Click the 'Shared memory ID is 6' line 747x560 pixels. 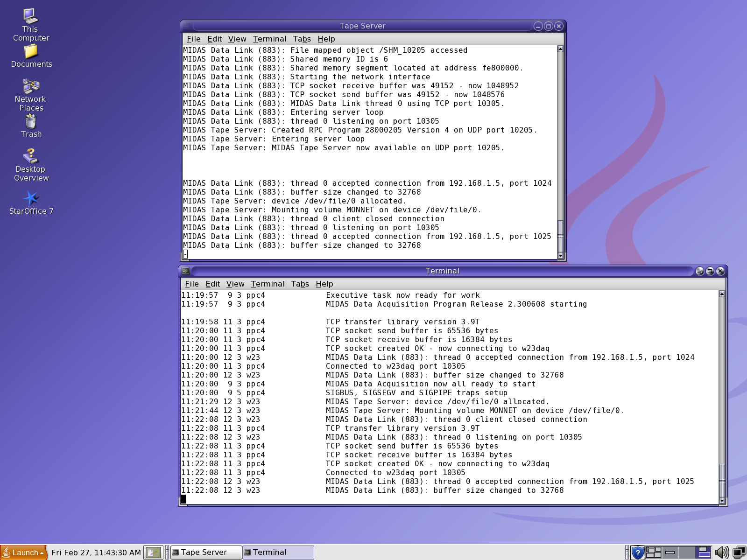click(285, 59)
